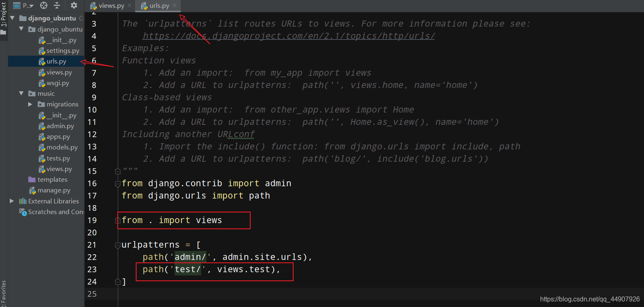
Task: Click the Python icon on urls.py tab
Action: pyautogui.click(x=144, y=6)
